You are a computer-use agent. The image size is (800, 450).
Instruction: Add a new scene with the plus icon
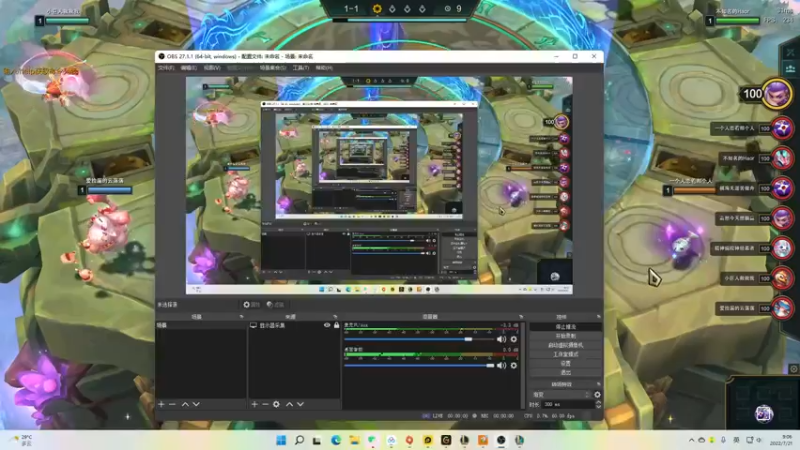161,404
